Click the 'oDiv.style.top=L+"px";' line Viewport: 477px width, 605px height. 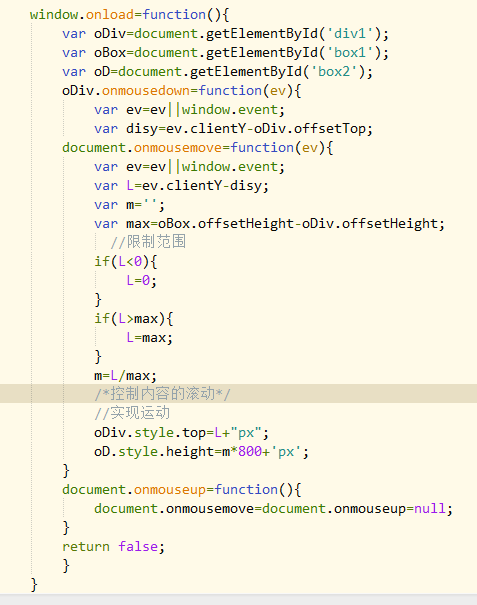pyautogui.click(x=181, y=433)
